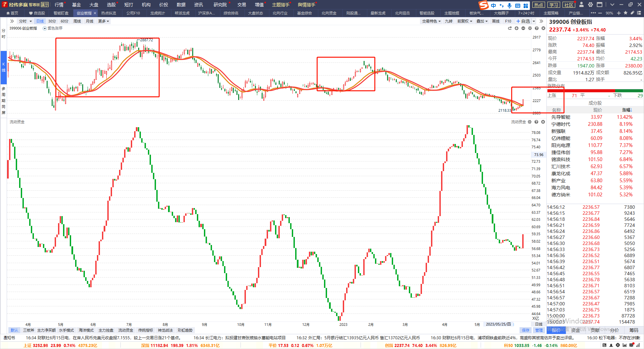Expand the 更多 period dropdown
644x349 pixels.
[103, 21]
